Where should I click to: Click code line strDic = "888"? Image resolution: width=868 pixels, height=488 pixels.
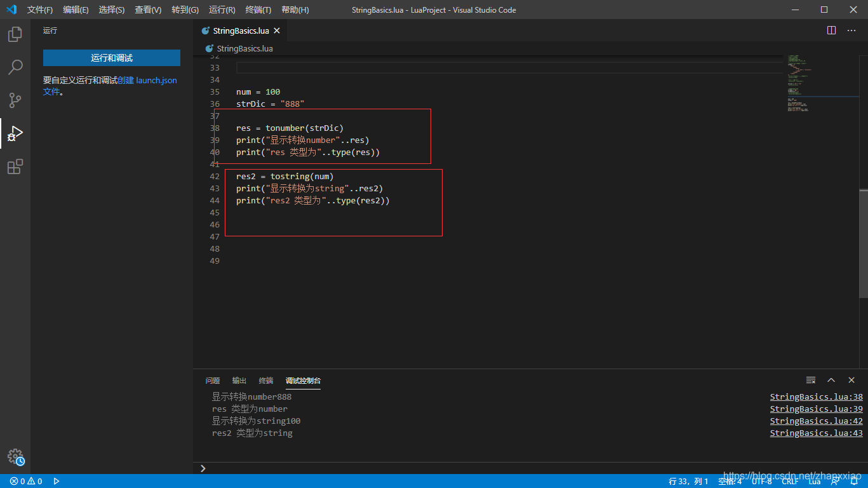[x=270, y=104]
